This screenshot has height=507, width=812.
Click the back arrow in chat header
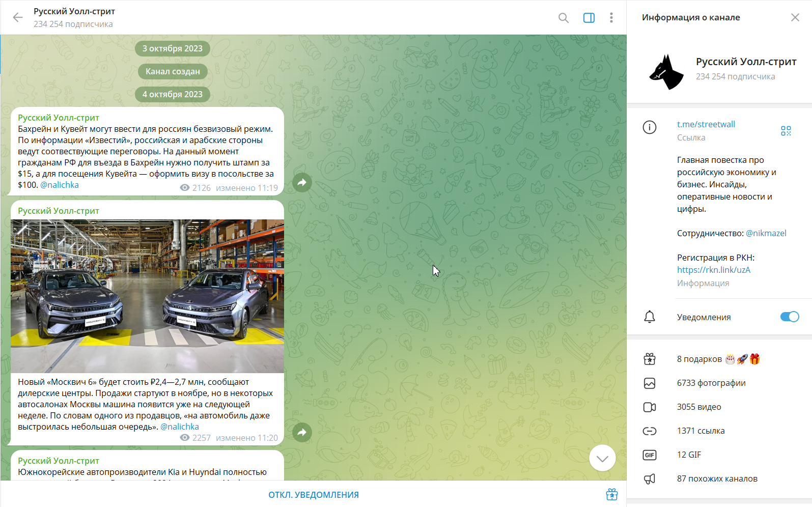click(18, 18)
